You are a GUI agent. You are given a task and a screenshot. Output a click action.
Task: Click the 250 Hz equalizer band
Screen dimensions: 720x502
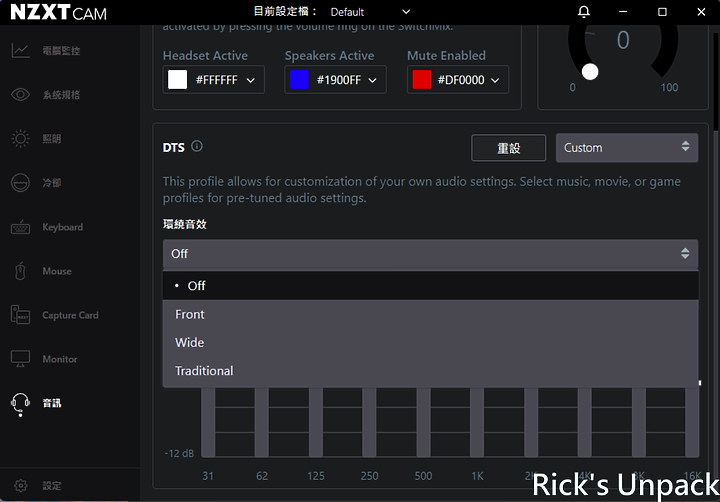tap(370, 422)
